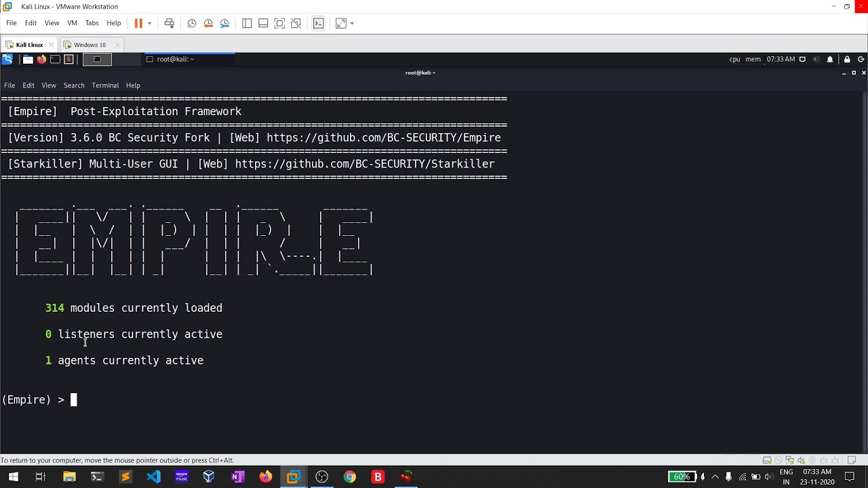Open VMware Tabs menu
Screen dimensions: 868x488
click(x=92, y=23)
